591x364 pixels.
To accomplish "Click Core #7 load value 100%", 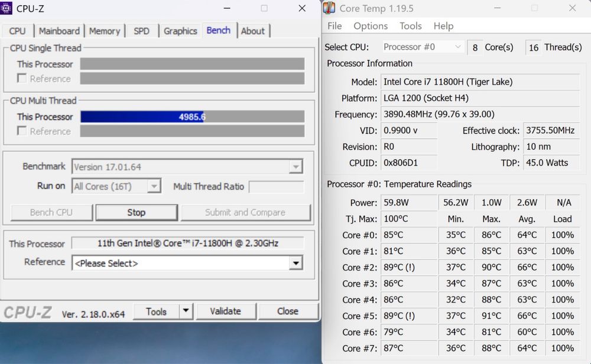I will coord(563,348).
